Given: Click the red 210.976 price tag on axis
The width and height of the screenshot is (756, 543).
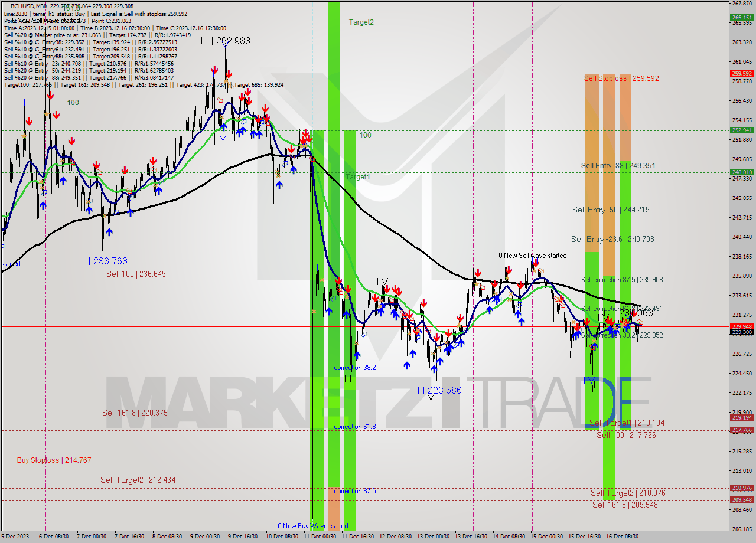Looking at the screenshot, I should tap(742, 488).
